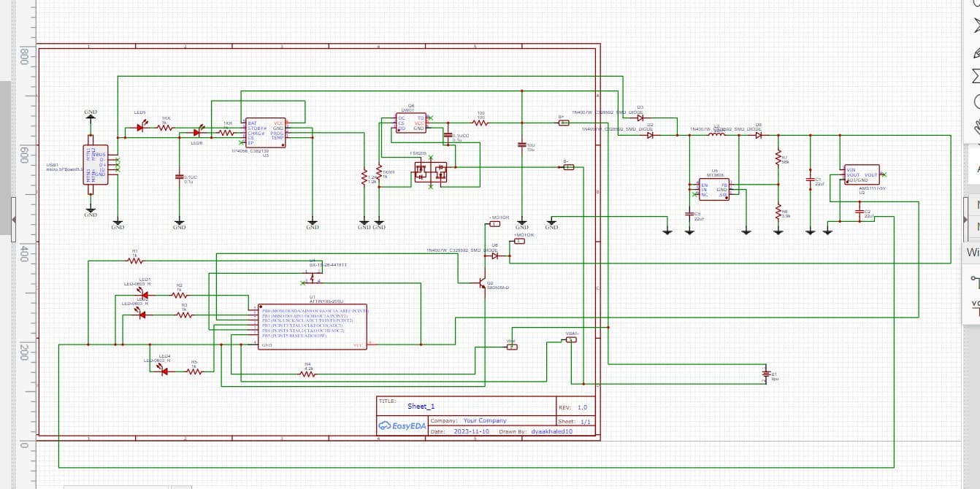Select the AMS1117-5V regulator symbol
The width and height of the screenshot is (980, 489).
point(862,175)
